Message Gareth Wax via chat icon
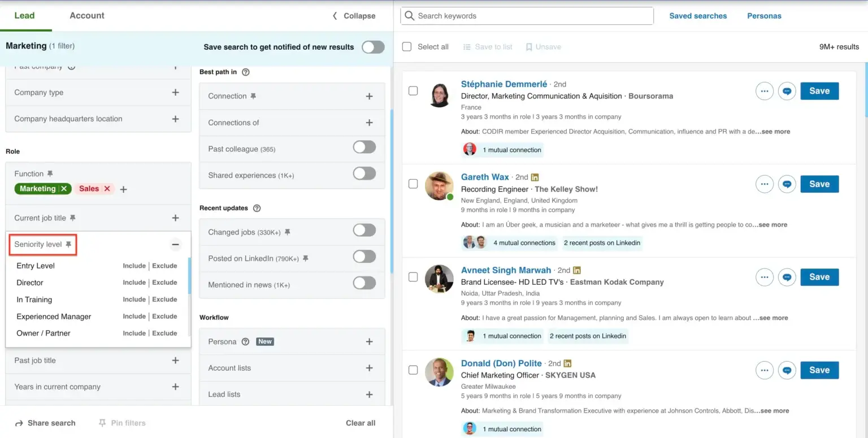 pos(787,184)
